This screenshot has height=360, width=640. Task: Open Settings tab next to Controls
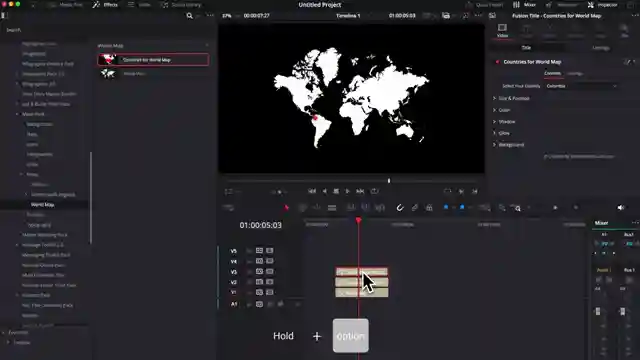pyautogui.click(x=575, y=73)
